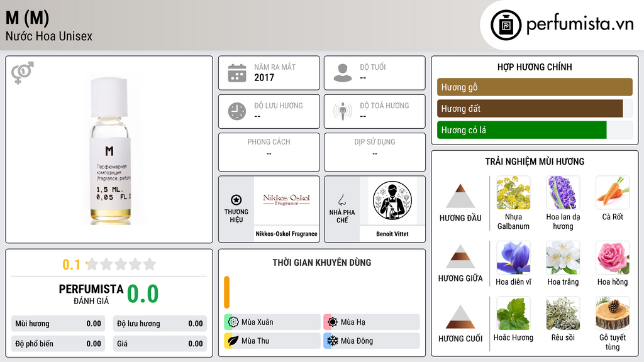
Task: Click the Hương đầu pyramid icon
Action: pyautogui.click(x=460, y=196)
